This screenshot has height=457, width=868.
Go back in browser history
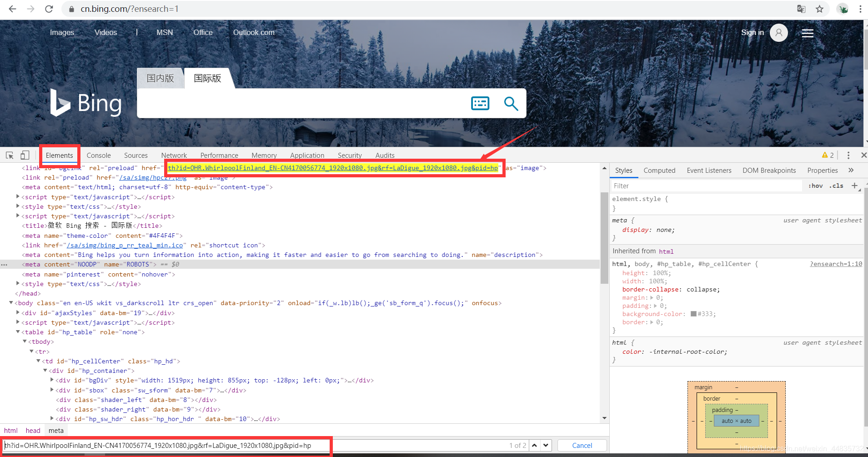click(x=12, y=9)
